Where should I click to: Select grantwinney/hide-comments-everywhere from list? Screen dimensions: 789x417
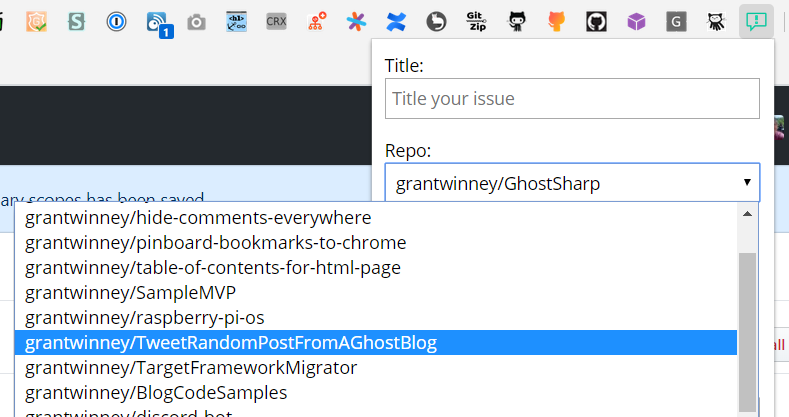(198, 217)
